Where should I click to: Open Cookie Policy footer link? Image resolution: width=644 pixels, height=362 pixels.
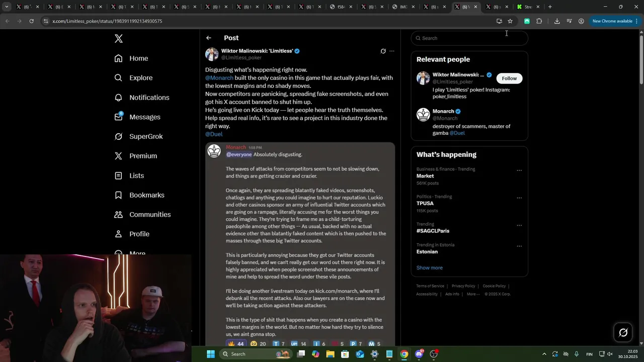pos(494,286)
